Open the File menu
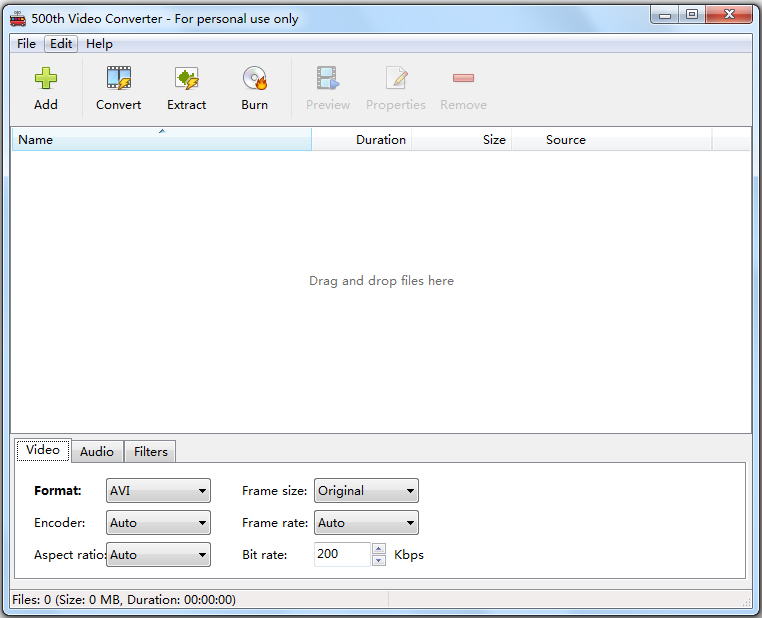Image resolution: width=762 pixels, height=618 pixels. point(26,44)
